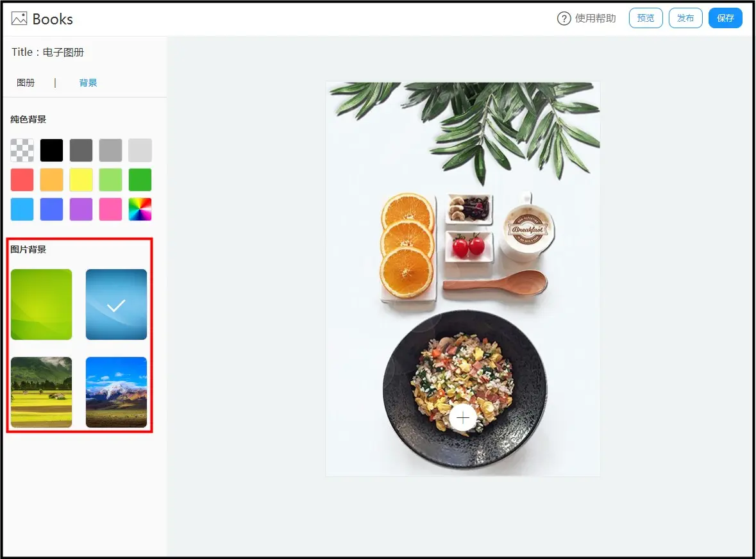
Task: Select the purple background color swatch
Action: pyautogui.click(x=81, y=209)
